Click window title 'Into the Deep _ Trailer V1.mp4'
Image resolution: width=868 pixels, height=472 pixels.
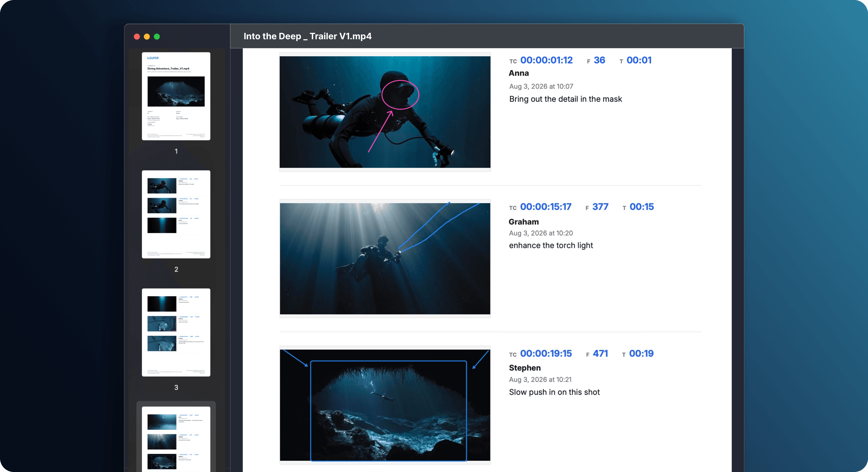tap(307, 37)
